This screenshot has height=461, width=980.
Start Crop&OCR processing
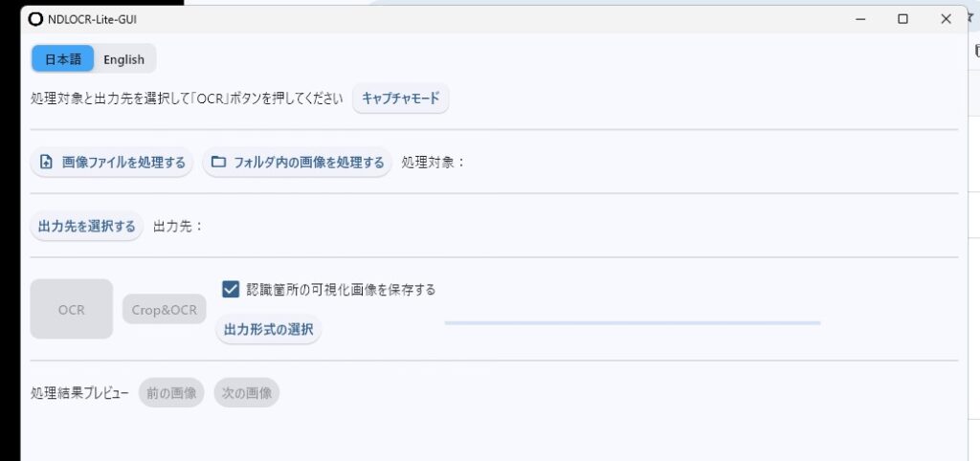pos(165,309)
